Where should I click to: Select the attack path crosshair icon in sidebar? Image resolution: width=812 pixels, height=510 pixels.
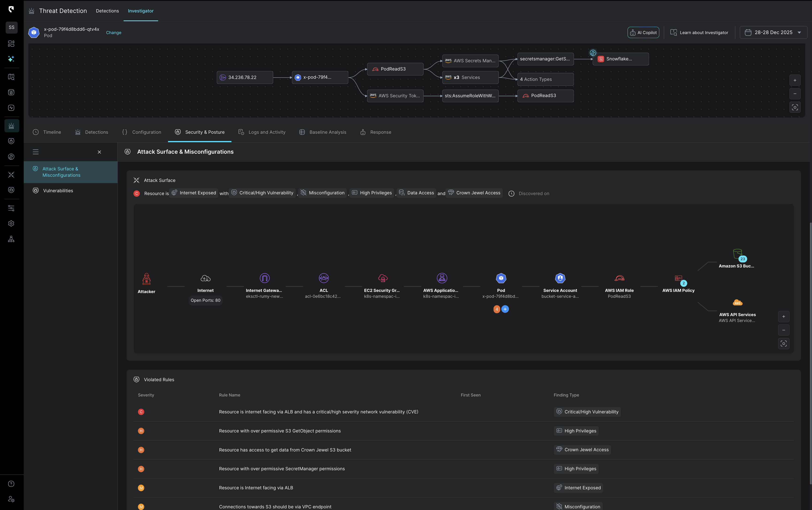(11, 174)
